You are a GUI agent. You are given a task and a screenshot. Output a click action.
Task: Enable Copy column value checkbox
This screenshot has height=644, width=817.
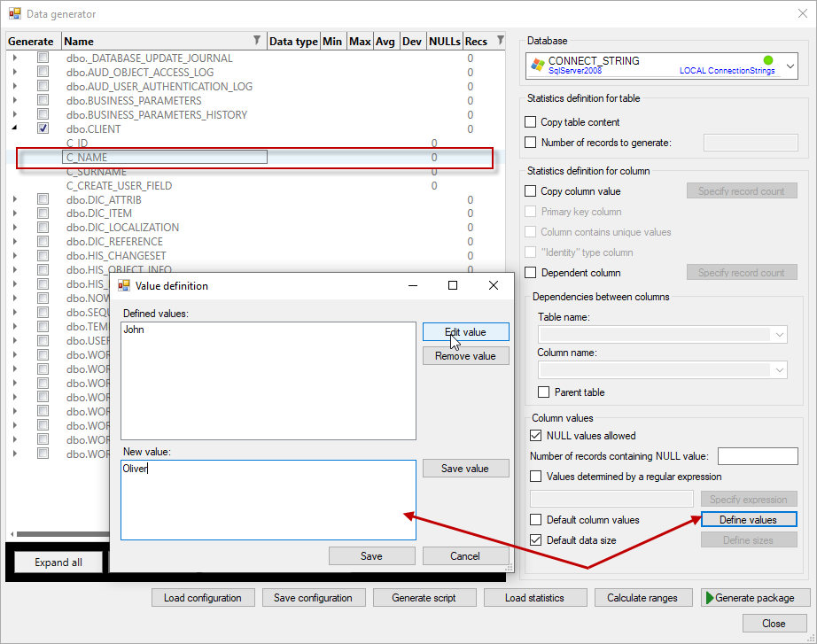point(531,191)
